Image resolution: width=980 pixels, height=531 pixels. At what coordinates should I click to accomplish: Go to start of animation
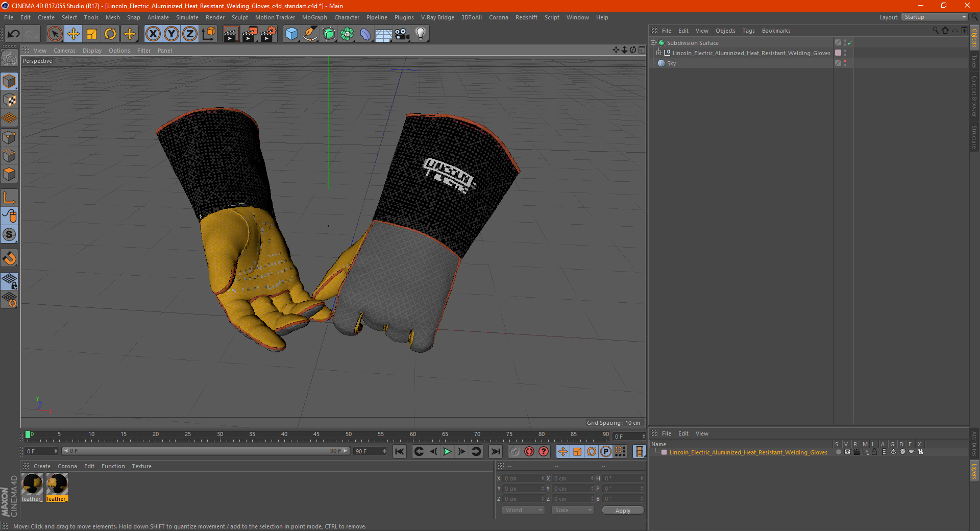(x=400, y=451)
